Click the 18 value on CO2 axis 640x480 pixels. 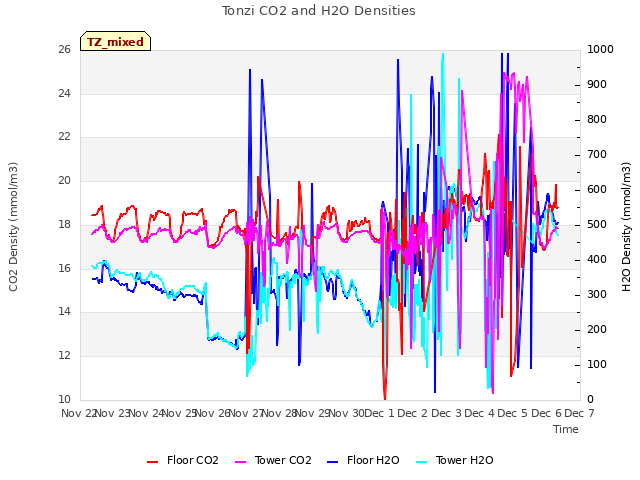point(64,224)
